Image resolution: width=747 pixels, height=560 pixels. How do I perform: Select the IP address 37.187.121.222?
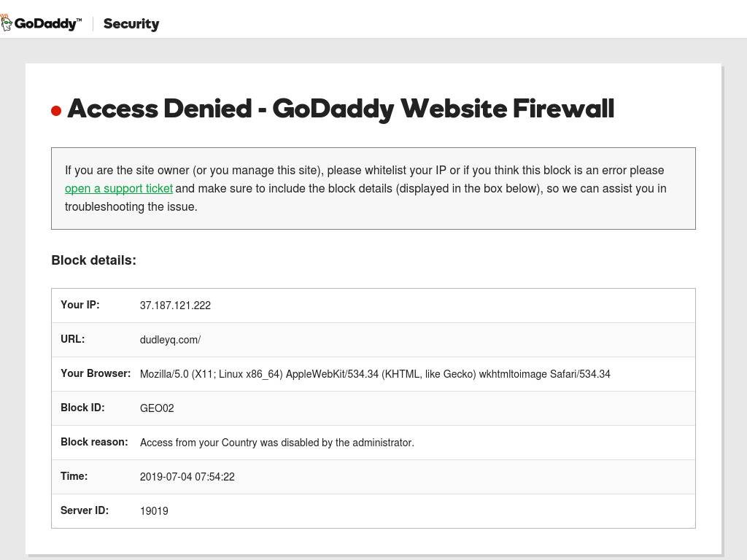coord(175,306)
